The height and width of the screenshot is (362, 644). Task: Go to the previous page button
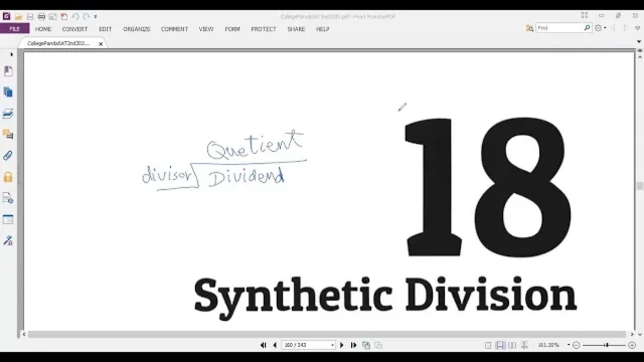coord(275,345)
